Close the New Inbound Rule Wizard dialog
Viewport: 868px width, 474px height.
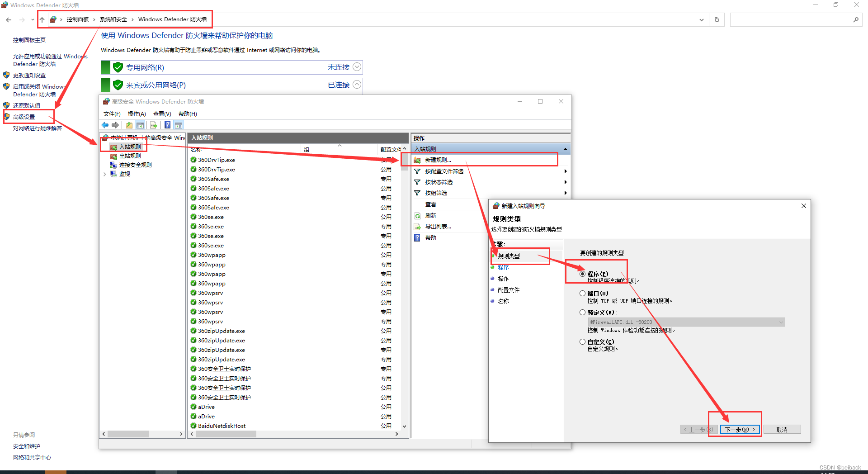tap(804, 206)
